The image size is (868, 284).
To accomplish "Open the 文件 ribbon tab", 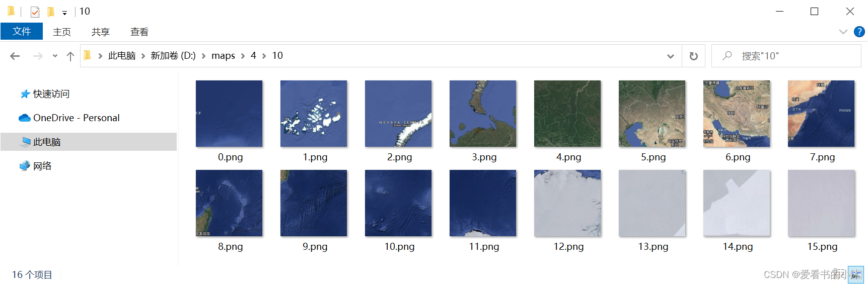I will [22, 31].
